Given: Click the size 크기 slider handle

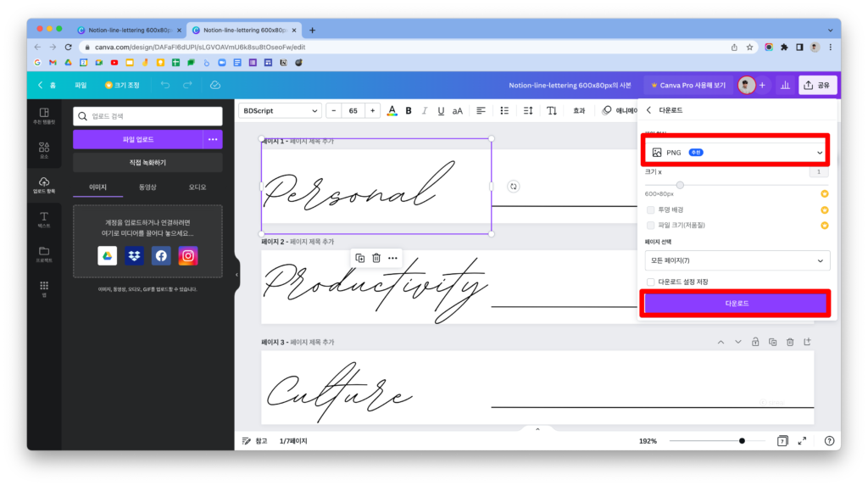Looking at the screenshot, I should [679, 184].
